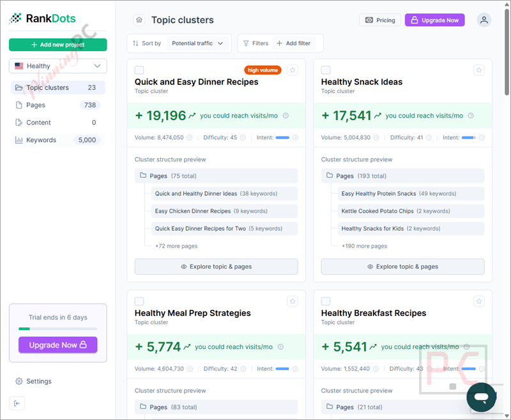Select the Healthy Snack Ideas checkbox
The height and width of the screenshot is (420, 511).
pos(326,70)
